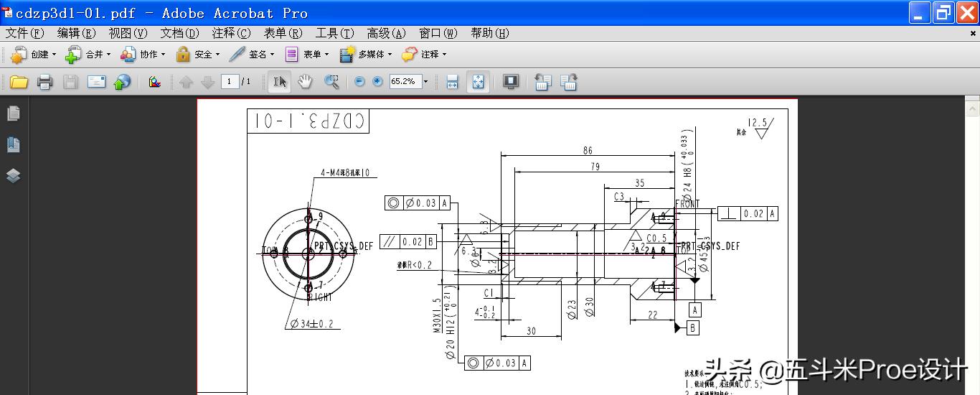
Task: Open the 帮助(H) menu
Action: click(x=490, y=33)
